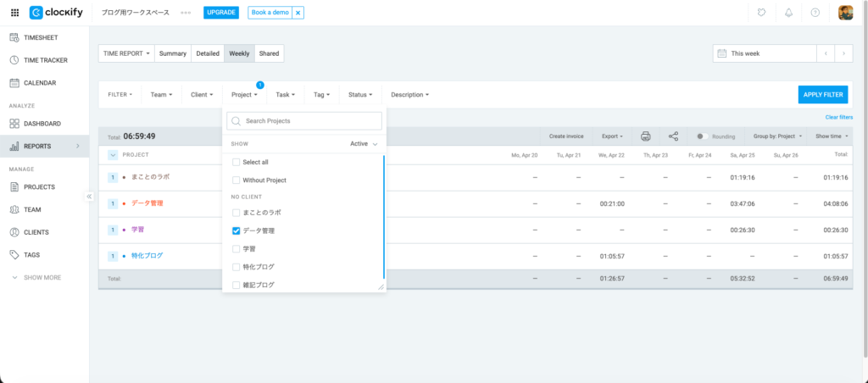
Task: Switch to the Summary report tab
Action: pos(173,53)
